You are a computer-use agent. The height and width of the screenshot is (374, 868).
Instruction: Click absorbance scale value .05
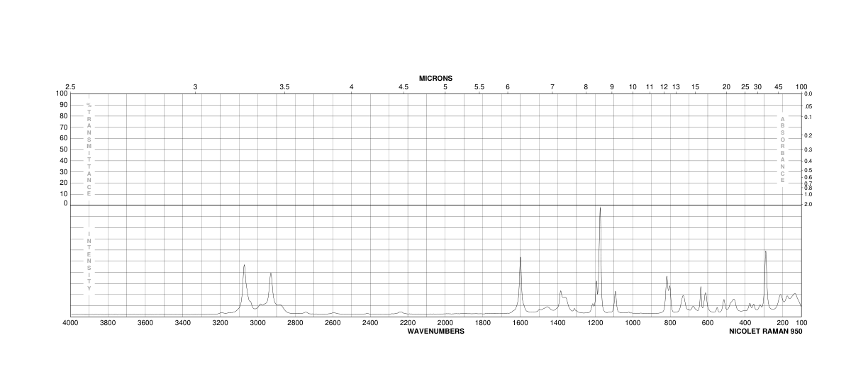pos(808,106)
